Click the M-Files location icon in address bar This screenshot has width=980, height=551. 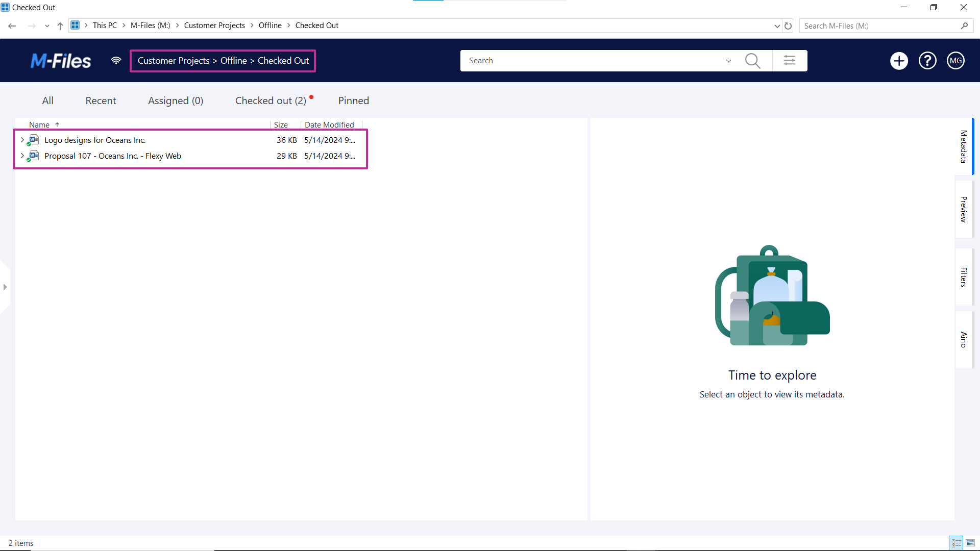tap(75, 25)
